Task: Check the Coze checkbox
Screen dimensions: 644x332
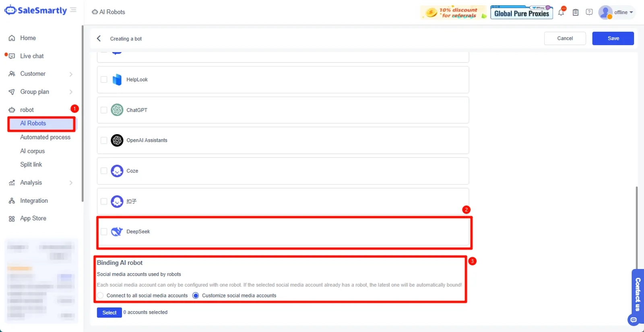Action: coord(104,171)
